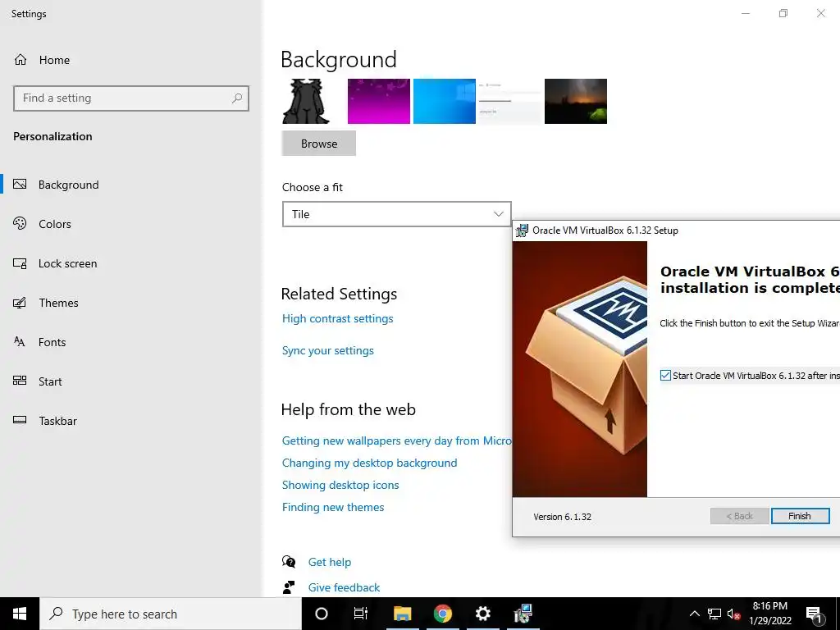Click the taskbar search box
The image size is (840, 630).
[x=171, y=614]
